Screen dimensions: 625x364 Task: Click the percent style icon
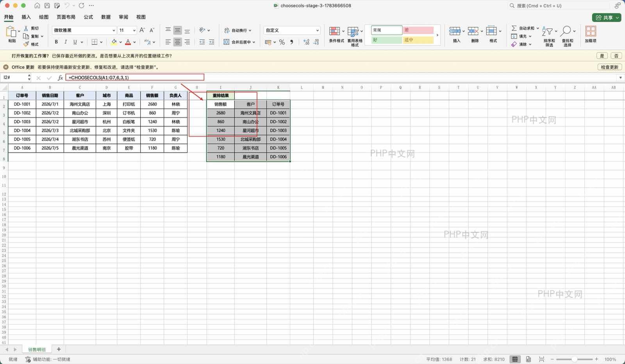(282, 42)
